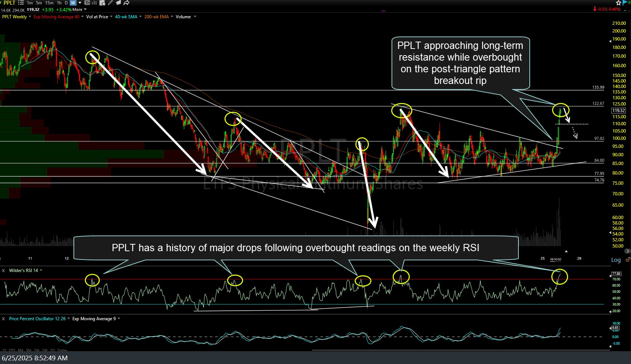Switch to the weekly W timeframe
The image size is (631, 364).
click(x=73, y=3)
